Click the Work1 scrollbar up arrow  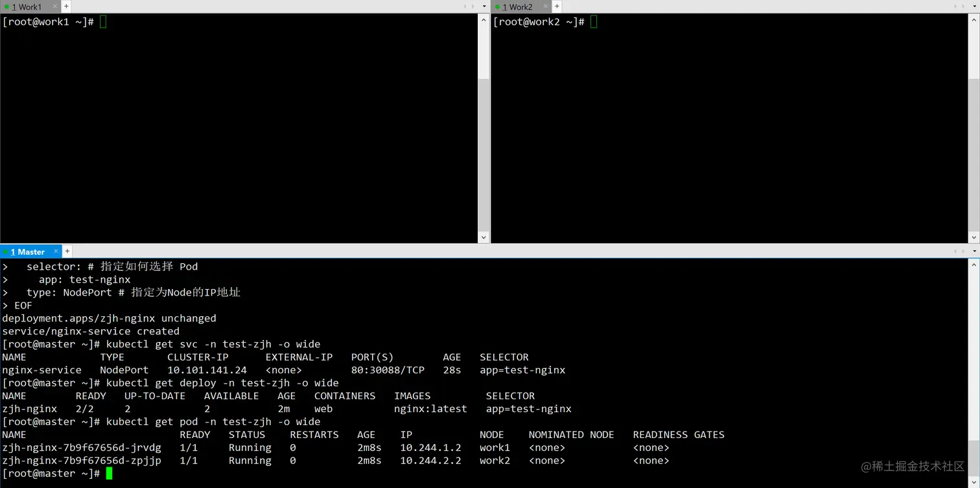point(484,20)
